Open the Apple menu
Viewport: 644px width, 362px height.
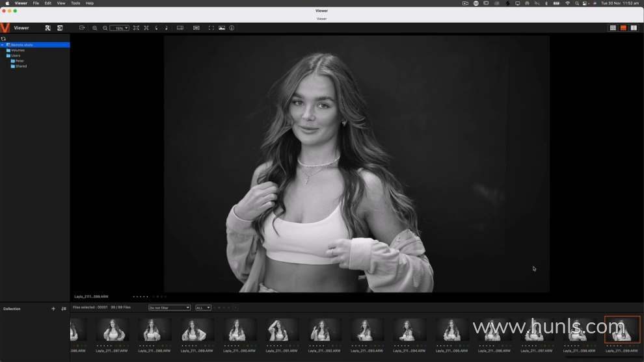(x=7, y=3)
